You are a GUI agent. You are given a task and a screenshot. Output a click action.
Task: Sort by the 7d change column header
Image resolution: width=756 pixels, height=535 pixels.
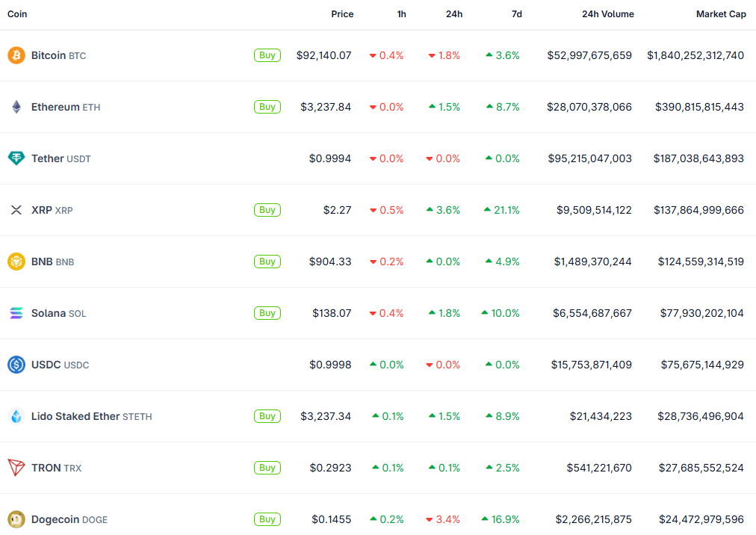tap(516, 14)
